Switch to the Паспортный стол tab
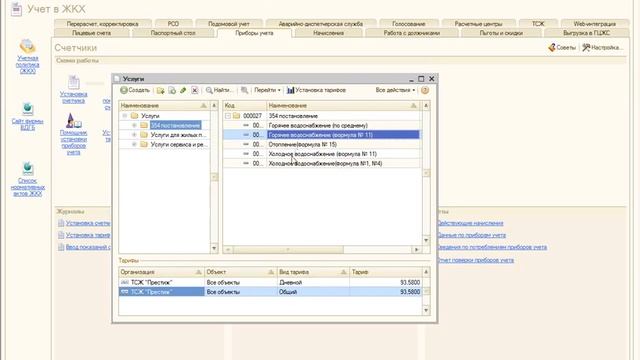This screenshot has height=360, width=640. pyautogui.click(x=173, y=33)
